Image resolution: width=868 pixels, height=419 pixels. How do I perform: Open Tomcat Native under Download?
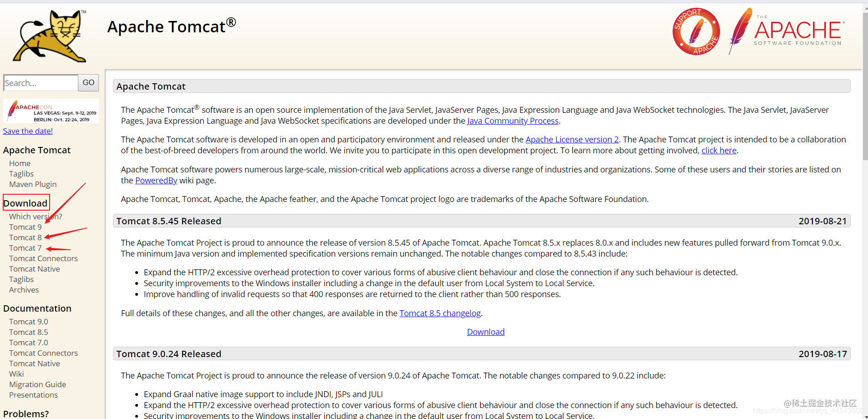[35, 269]
